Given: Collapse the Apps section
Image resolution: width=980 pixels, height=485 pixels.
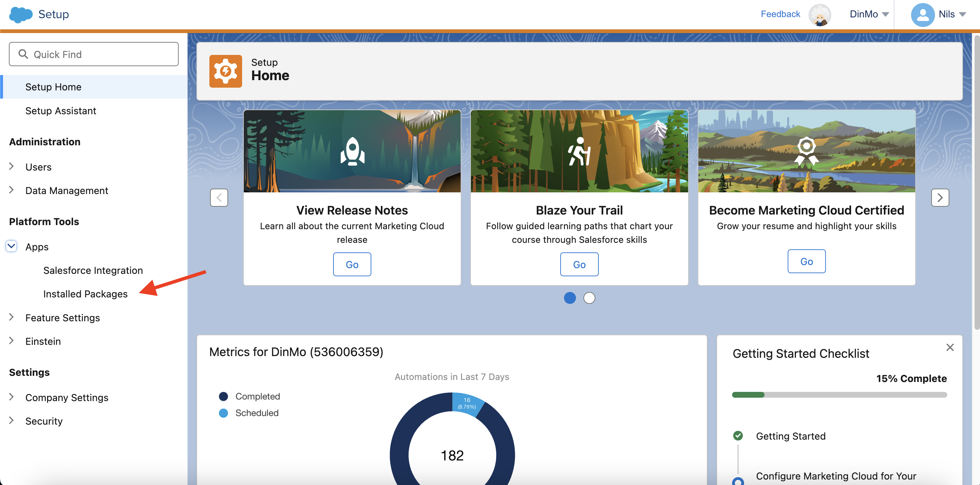Looking at the screenshot, I should click(x=11, y=247).
